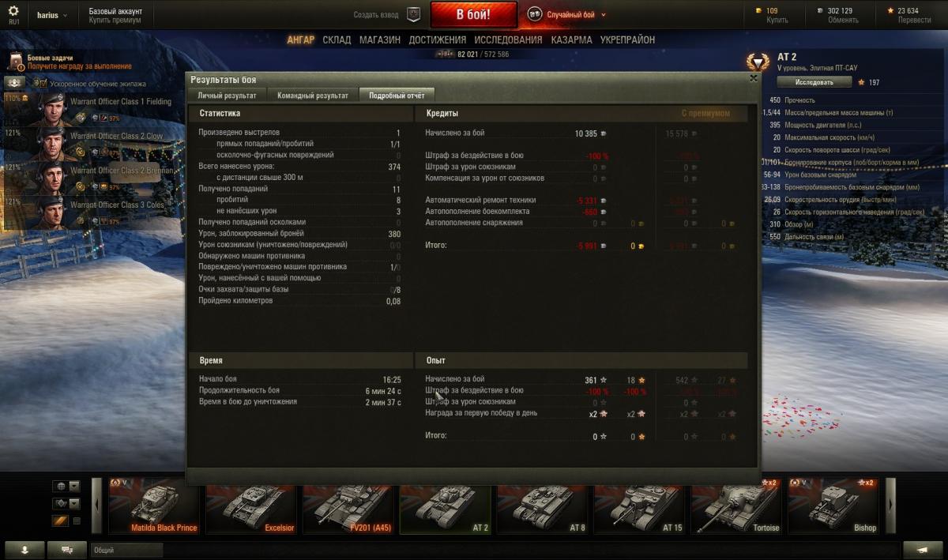Click the «Боевые задачи» missions icon

pos(17,62)
